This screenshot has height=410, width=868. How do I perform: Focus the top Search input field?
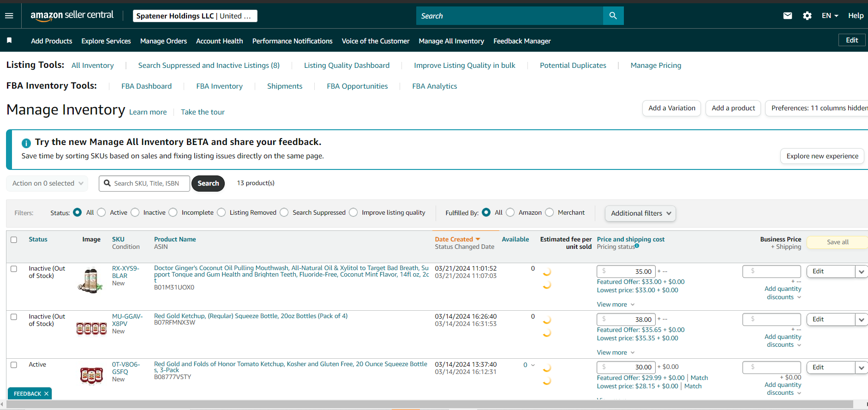pyautogui.click(x=509, y=16)
